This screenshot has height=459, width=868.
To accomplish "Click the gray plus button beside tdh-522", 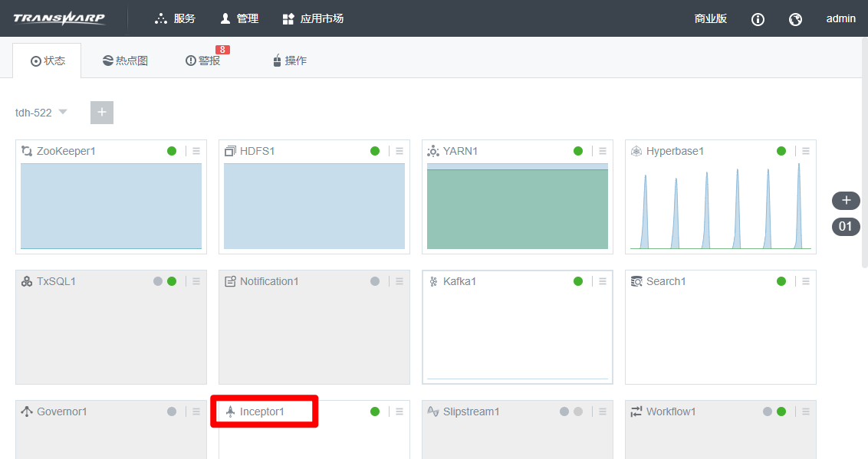I will [x=102, y=113].
